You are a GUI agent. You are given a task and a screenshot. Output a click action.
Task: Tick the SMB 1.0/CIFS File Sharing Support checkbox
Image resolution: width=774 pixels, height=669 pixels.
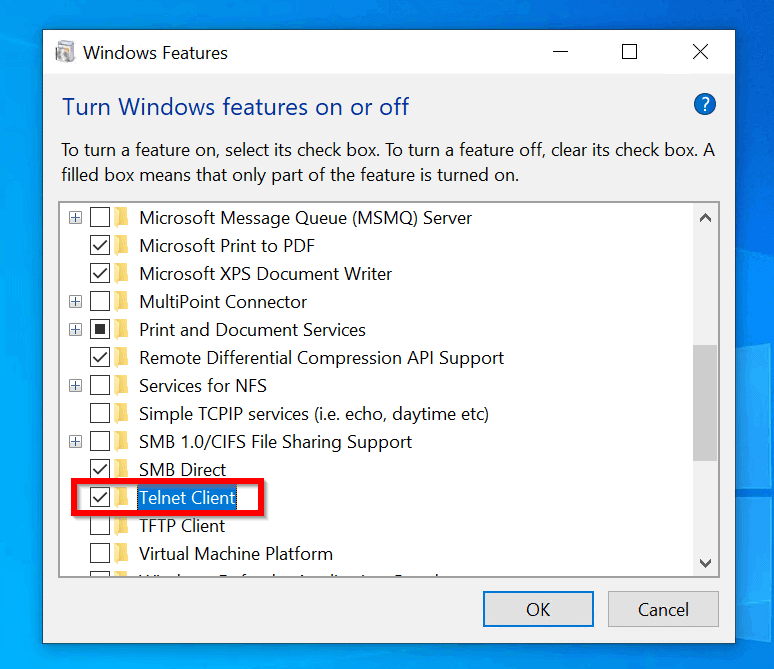(x=100, y=441)
